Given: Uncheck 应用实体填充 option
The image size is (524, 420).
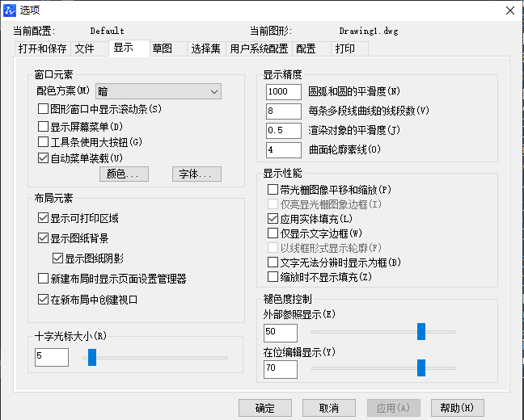Looking at the screenshot, I should pyautogui.click(x=273, y=219).
